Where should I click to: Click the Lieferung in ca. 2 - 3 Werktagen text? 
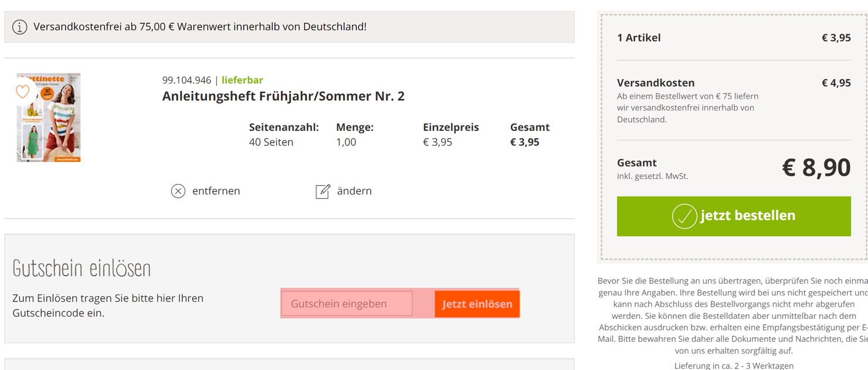(x=734, y=365)
